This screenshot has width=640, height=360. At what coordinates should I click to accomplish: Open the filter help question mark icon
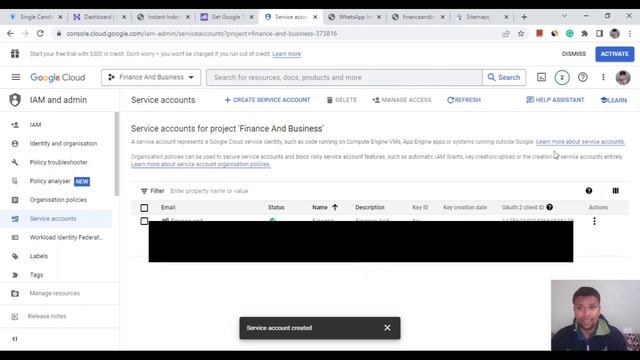pos(589,191)
